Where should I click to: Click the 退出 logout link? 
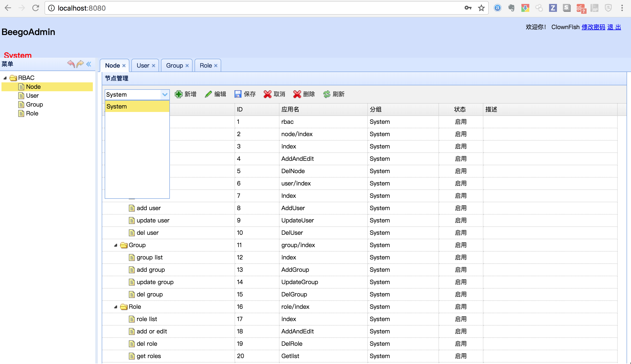tap(614, 27)
